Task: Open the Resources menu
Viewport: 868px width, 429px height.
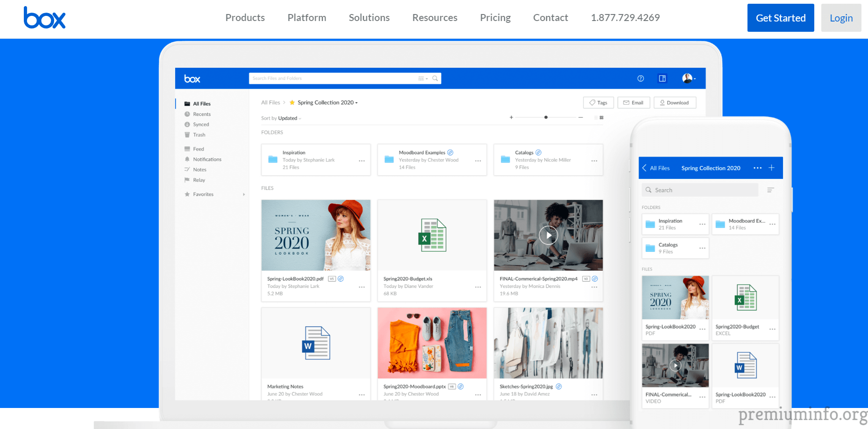Action: pyautogui.click(x=434, y=18)
